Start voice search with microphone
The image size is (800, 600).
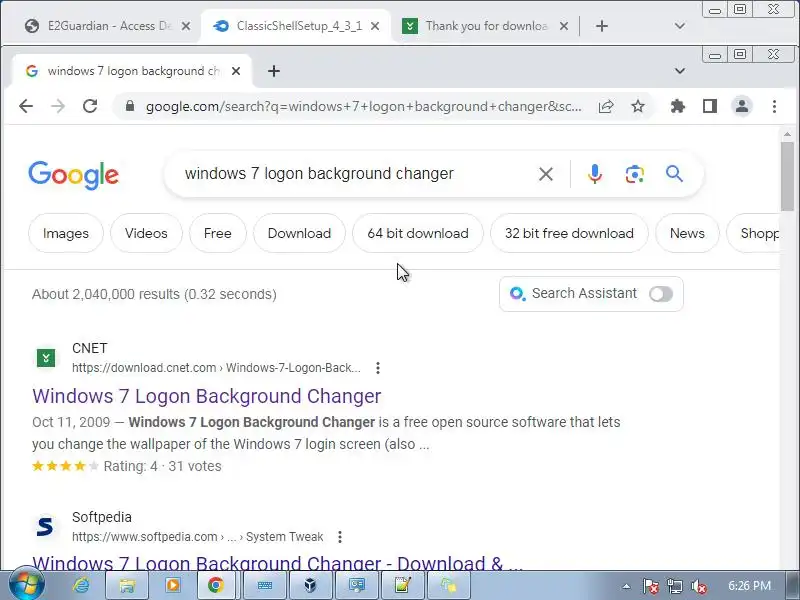[x=594, y=174]
